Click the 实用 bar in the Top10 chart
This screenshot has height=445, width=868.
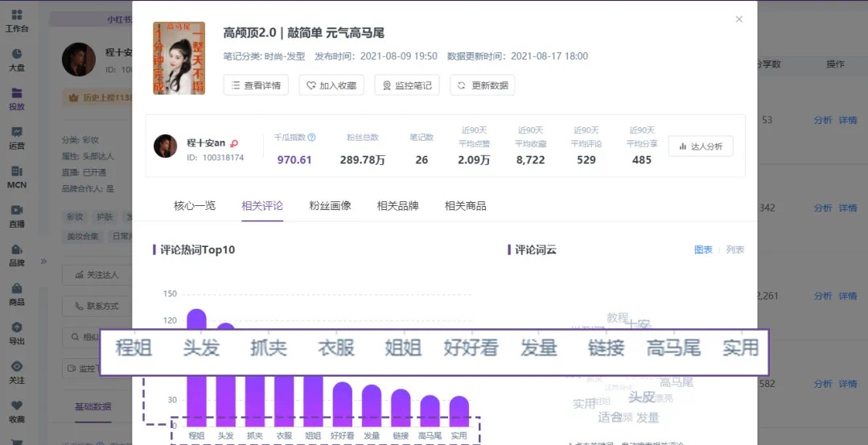pyautogui.click(x=459, y=411)
